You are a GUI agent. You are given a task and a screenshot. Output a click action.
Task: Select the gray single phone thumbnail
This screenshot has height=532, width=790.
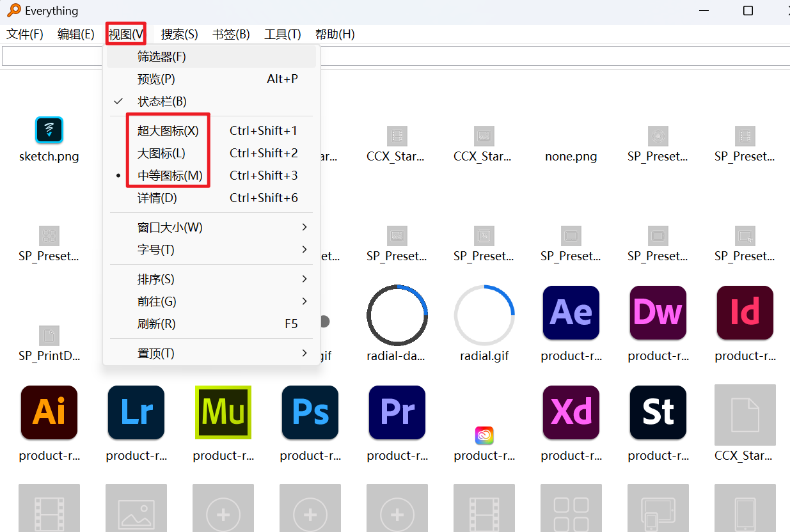745,508
